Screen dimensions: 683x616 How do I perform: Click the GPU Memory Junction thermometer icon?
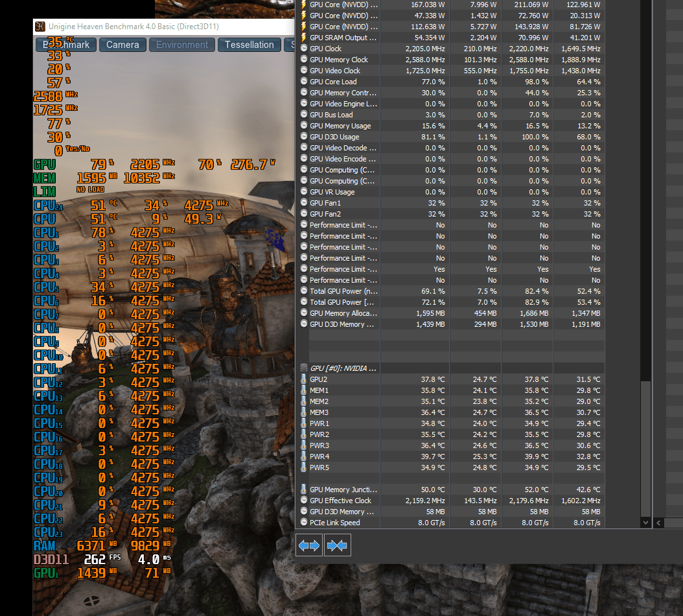(x=304, y=490)
